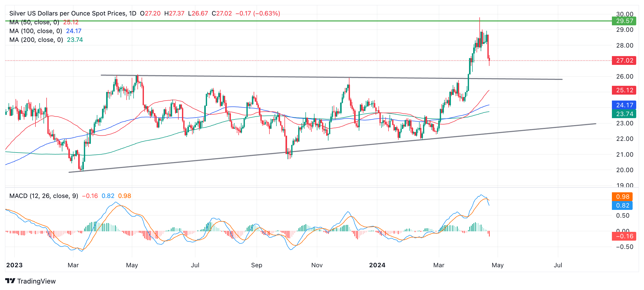Click the TradingView logo icon
Image resolution: width=644 pixels, height=290 pixels.
coord(10,281)
